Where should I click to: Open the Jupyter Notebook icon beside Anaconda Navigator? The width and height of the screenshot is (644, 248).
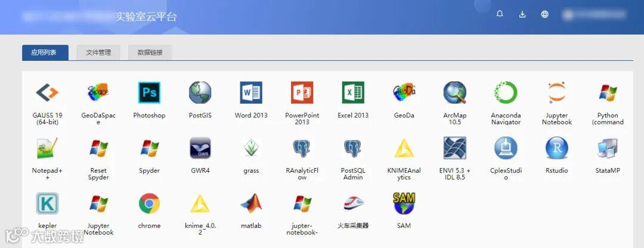click(x=556, y=92)
